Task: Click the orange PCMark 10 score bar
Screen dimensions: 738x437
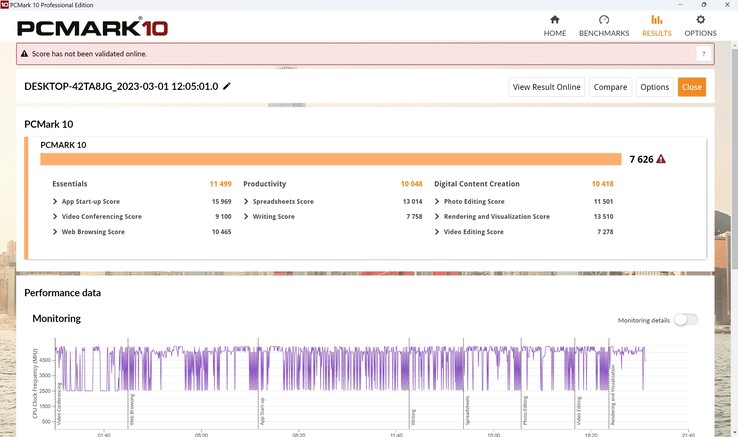Action: 330,159
